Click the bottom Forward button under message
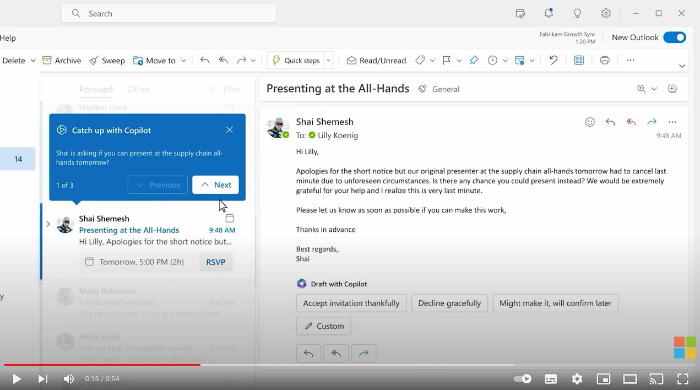The width and height of the screenshot is (700, 390). [364, 353]
